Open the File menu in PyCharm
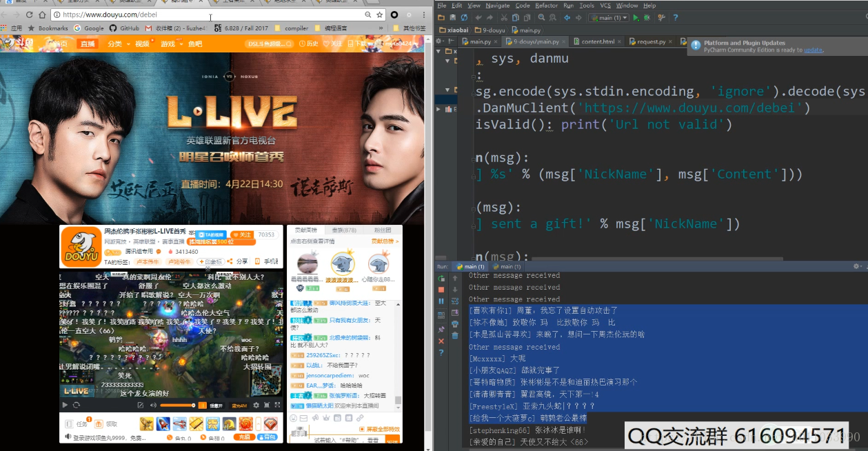This screenshot has width=868, height=451. pos(441,6)
